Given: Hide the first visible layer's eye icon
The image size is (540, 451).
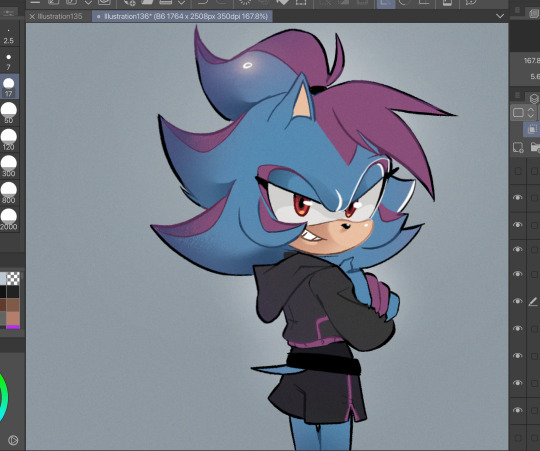Looking at the screenshot, I should [x=517, y=197].
